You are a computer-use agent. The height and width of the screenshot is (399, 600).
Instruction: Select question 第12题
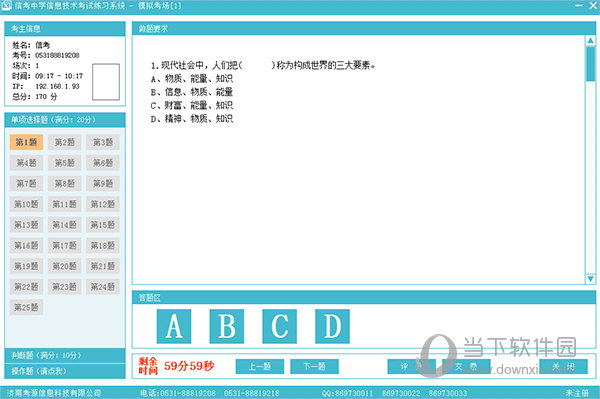(x=103, y=204)
